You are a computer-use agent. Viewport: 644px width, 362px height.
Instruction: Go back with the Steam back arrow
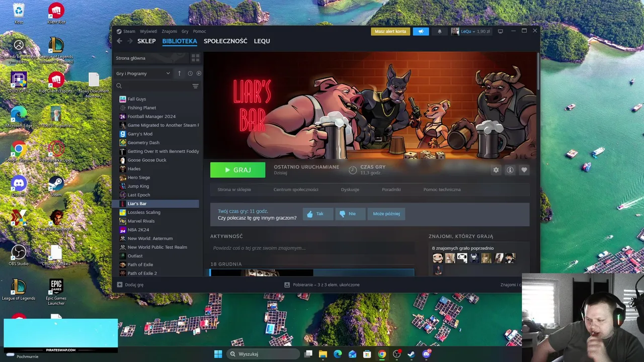pyautogui.click(x=119, y=41)
